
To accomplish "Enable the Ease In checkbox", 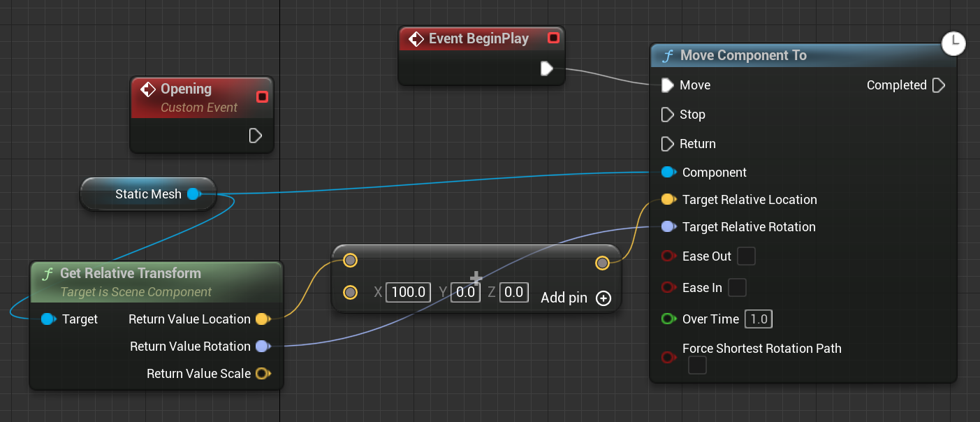I will 737,287.
